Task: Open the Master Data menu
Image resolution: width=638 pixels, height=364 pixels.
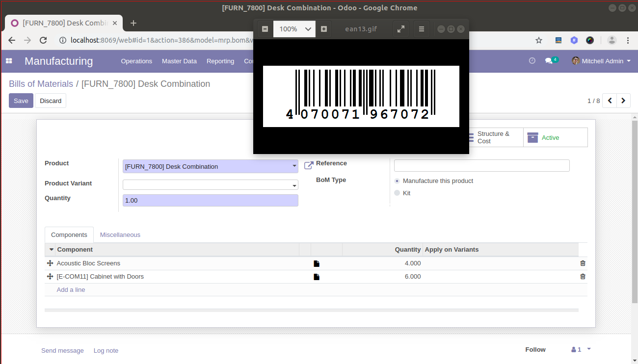Action: pyautogui.click(x=179, y=61)
